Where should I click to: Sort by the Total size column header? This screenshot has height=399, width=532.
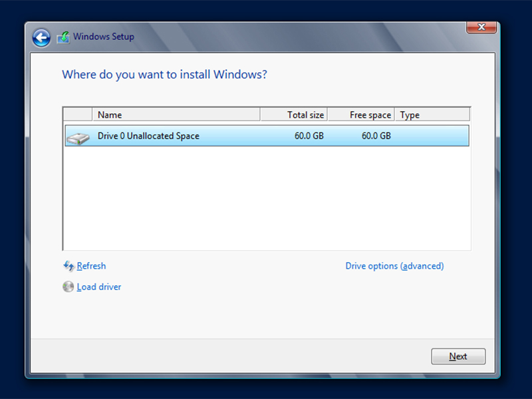pos(294,114)
